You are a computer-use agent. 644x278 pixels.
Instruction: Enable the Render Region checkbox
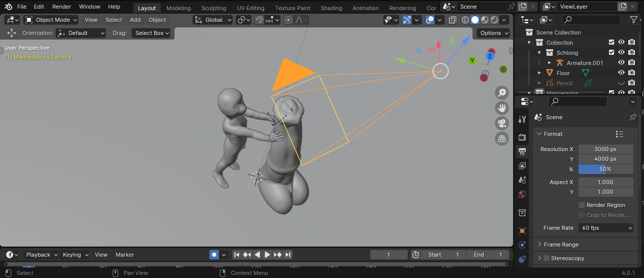click(582, 205)
